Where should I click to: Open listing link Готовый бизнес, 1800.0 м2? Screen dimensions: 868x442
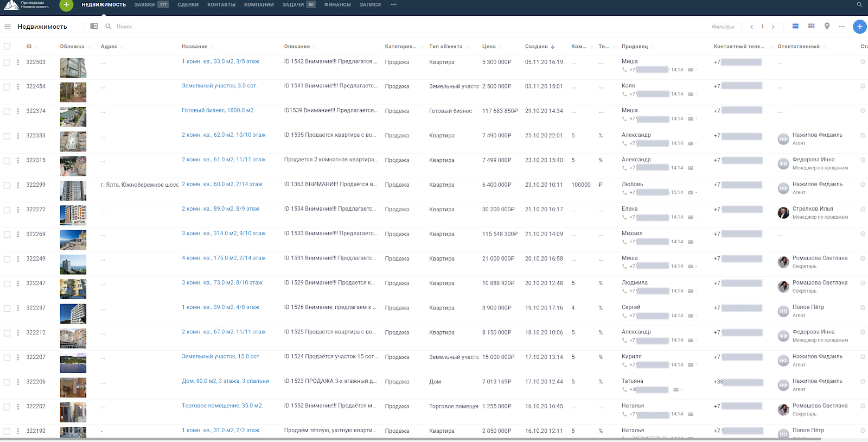click(218, 110)
